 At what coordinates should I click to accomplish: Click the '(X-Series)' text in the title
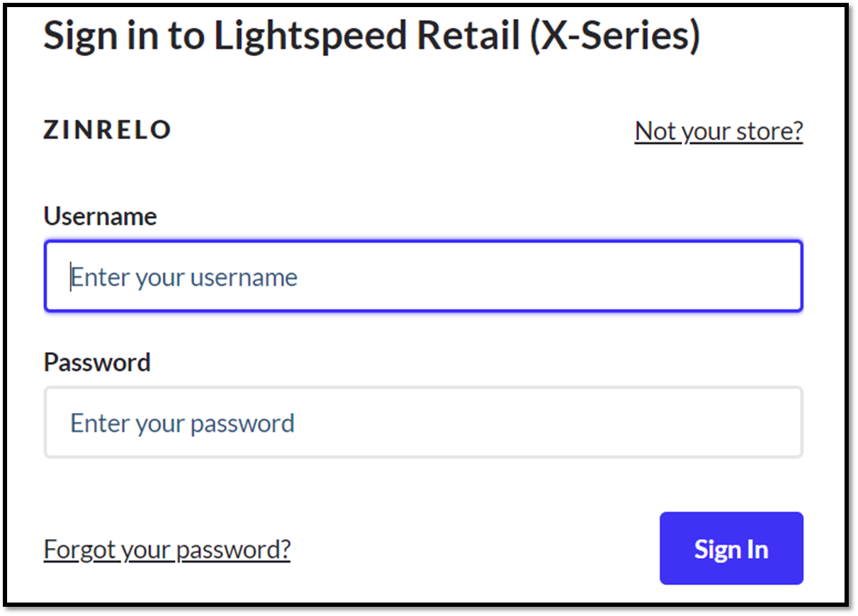(615, 35)
